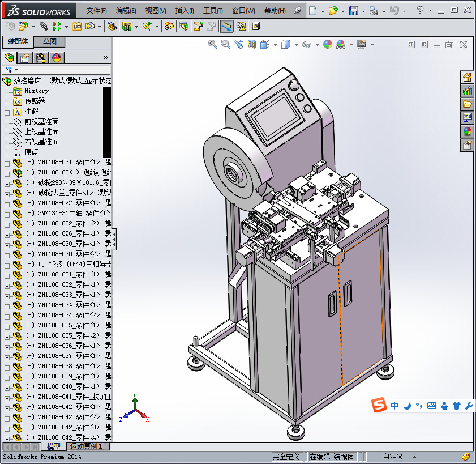Open the Save dropdown arrow
The width and height of the screenshot is (476, 464).
363,11
